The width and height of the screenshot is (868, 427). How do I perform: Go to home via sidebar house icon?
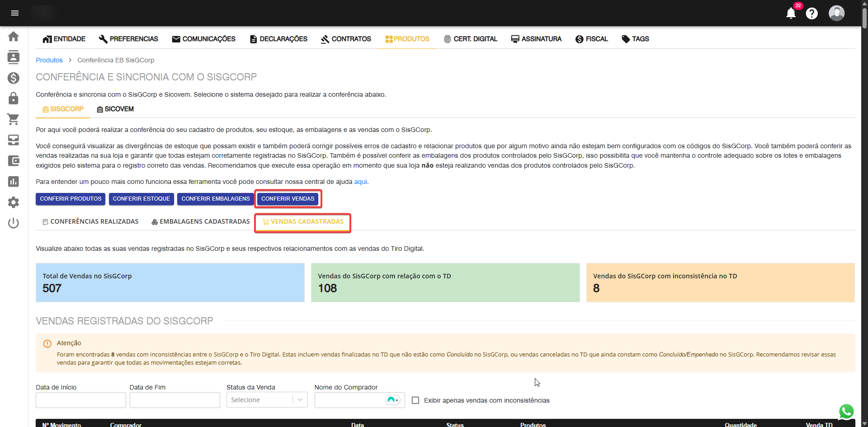(x=14, y=37)
